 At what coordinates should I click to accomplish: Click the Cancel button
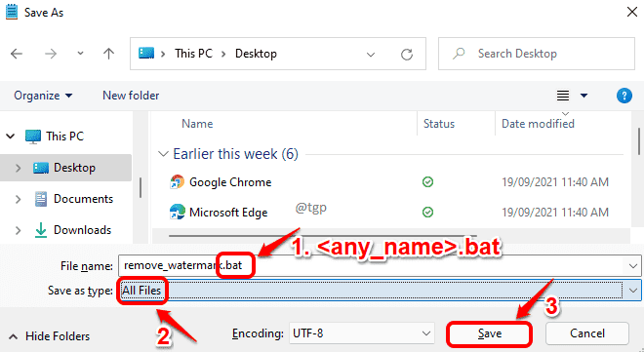click(x=586, y=333)
